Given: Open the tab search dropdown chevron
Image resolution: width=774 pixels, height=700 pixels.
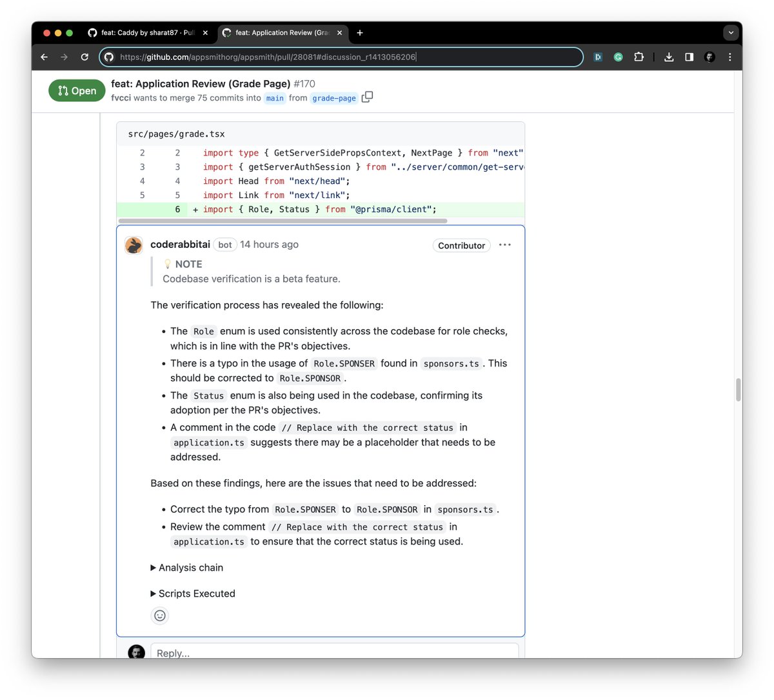Looking at the screenshot, I should point(731,32).
